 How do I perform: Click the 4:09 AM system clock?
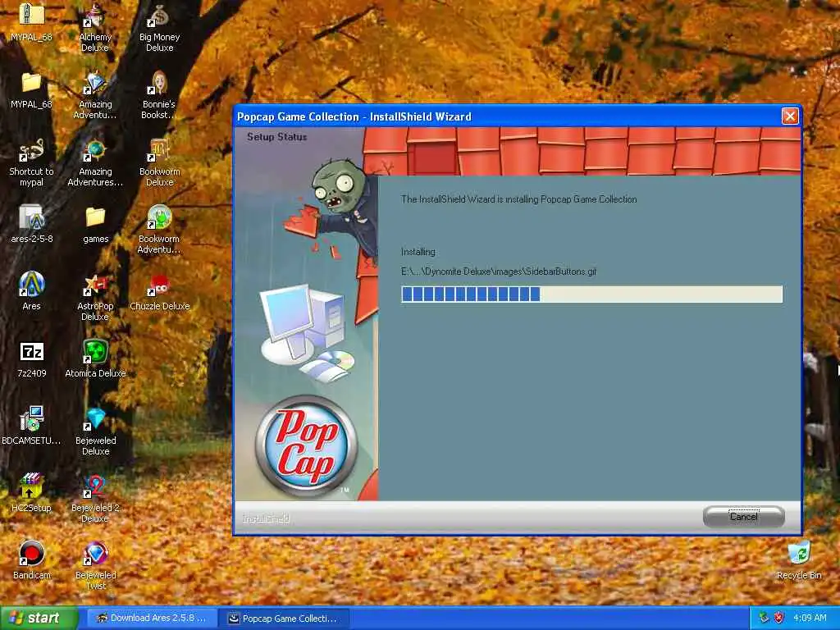click(x=810, y=618)
